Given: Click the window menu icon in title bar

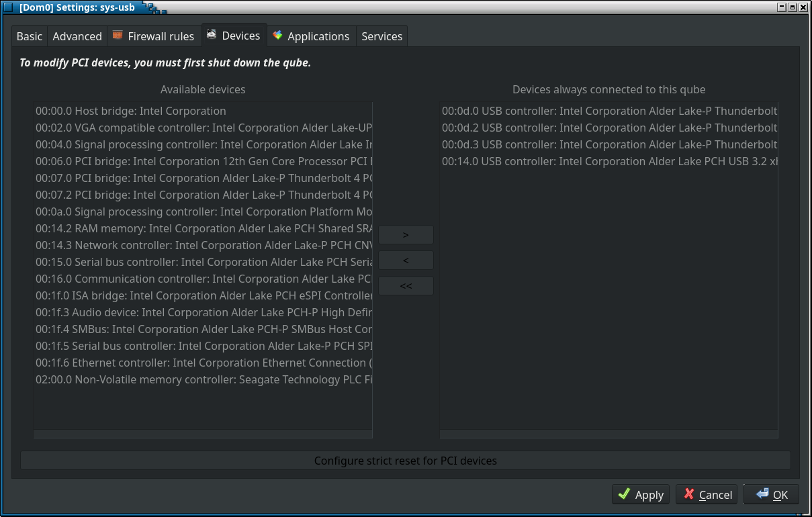Looking at the screenshot, I should point(8,7).
